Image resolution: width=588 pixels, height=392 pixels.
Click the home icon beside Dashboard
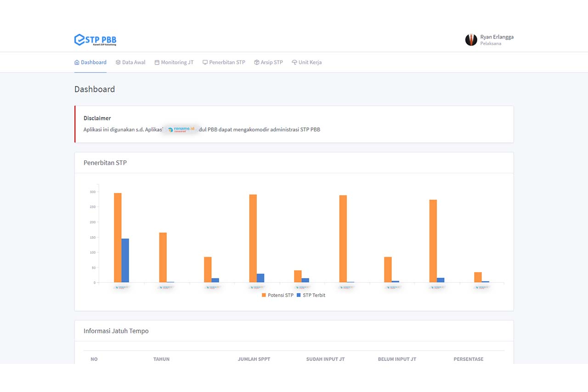coord(77,62)
